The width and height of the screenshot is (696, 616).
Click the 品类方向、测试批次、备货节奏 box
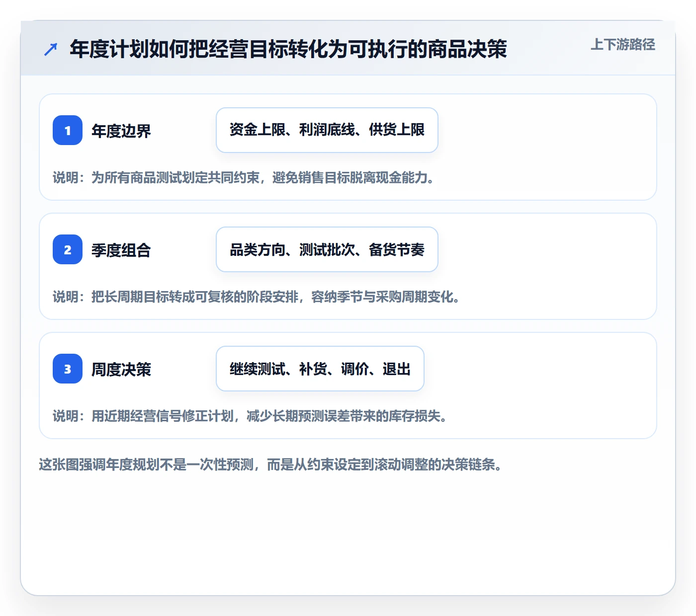(x=327, y=249)
